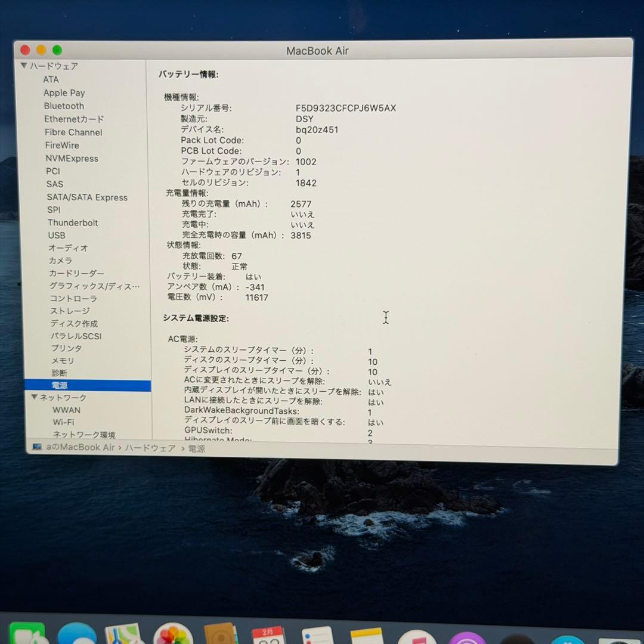Viewport: 644px width, 644px height.
Task: Collapse the ネットワーク section triangle
Action: click(35, 397)
